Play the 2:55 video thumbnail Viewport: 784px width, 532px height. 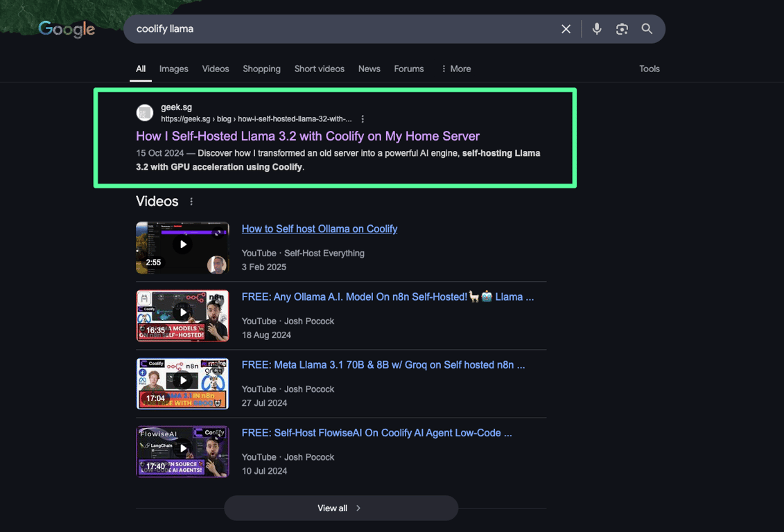182,248
